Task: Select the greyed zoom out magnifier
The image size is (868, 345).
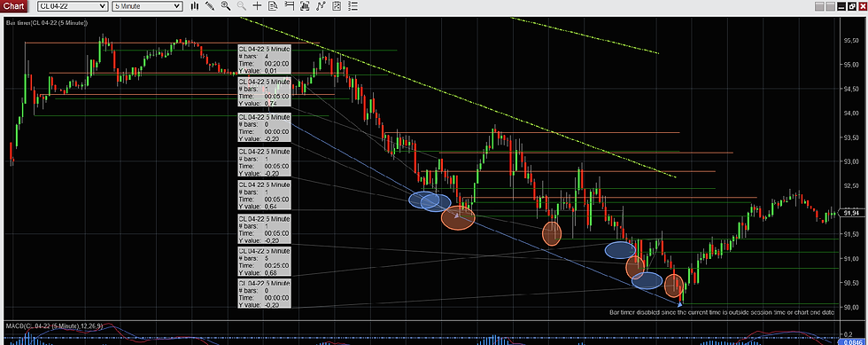Action: click(x=241, y=6)
